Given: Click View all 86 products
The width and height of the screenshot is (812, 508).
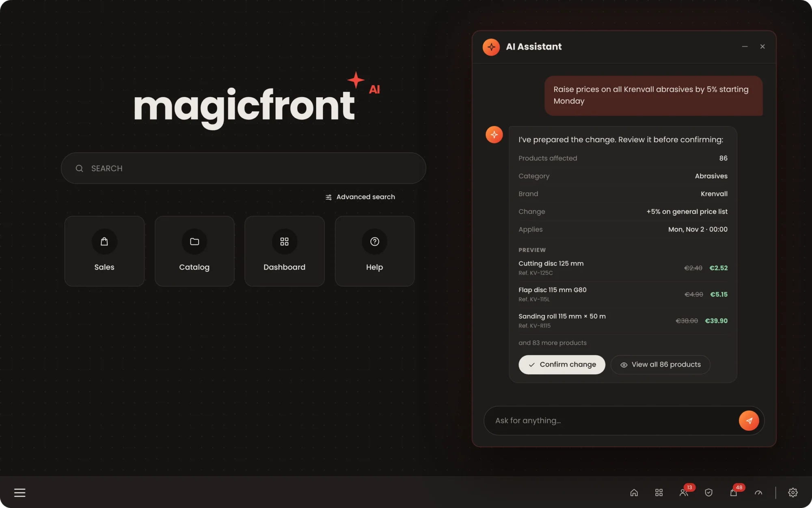Looking at the screenshot, I should click(x=660, y=365).
